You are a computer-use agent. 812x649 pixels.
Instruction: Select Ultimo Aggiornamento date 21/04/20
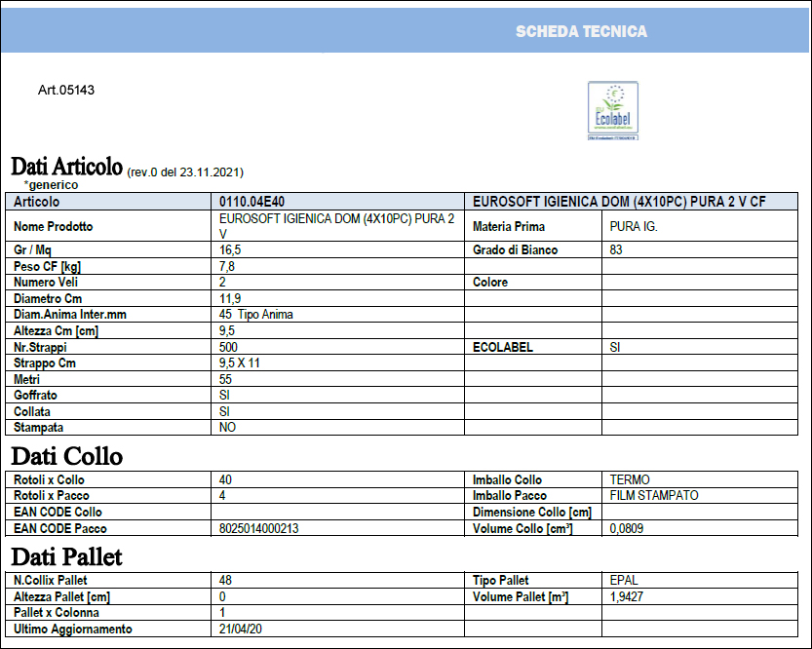click(x=240, y=629)
